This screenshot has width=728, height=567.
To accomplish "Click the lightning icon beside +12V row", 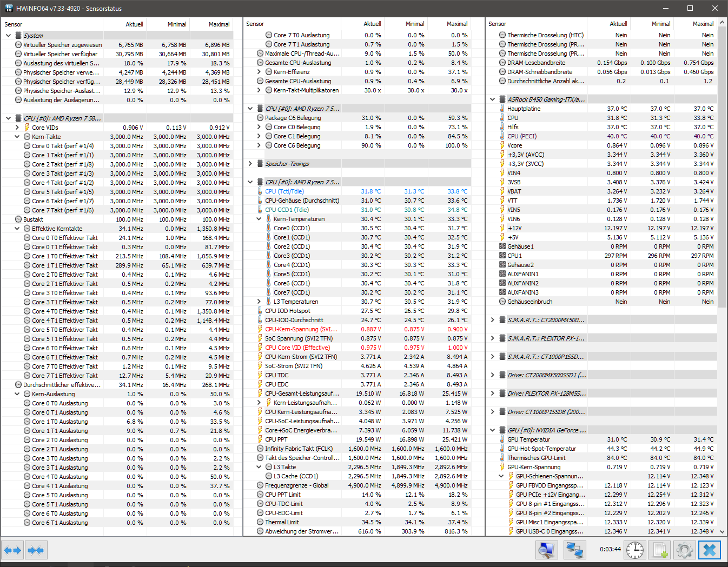I will coord(502,228).
